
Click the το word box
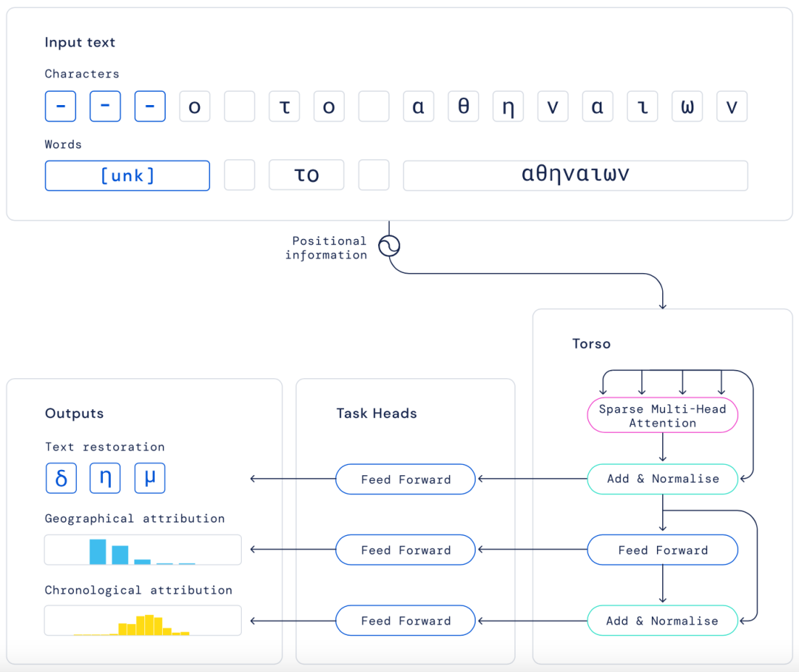306,175
